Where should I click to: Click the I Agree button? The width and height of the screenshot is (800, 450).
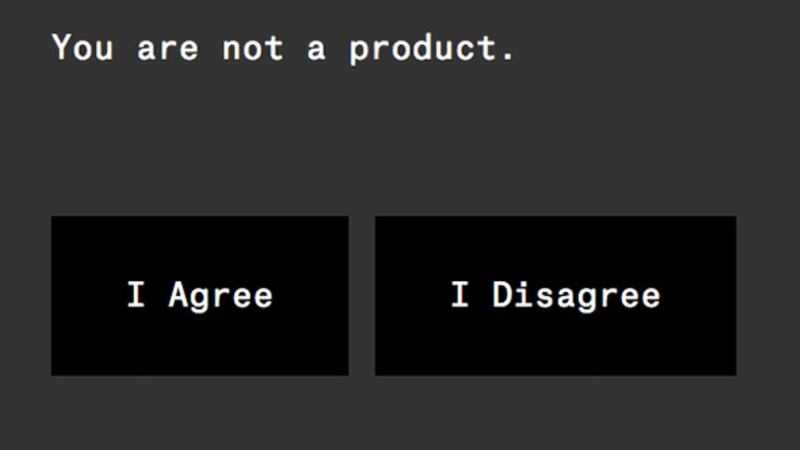(x=200, y=296)
